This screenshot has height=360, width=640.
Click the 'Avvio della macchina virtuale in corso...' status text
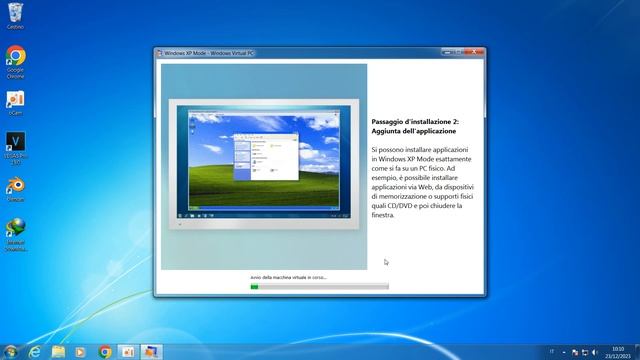[x=289, y=278]
